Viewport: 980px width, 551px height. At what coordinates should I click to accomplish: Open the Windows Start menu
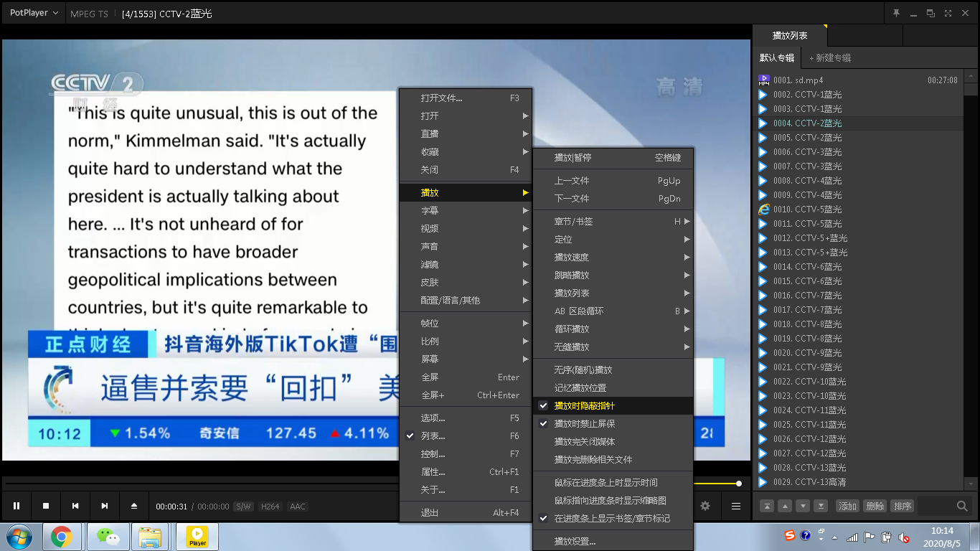click(19, 537)
